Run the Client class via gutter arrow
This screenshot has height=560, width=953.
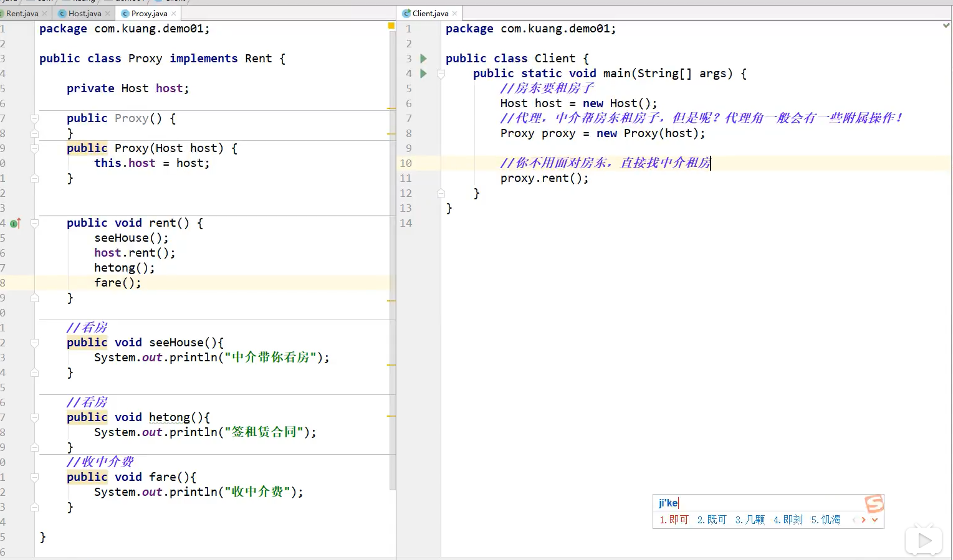point(424,59)
